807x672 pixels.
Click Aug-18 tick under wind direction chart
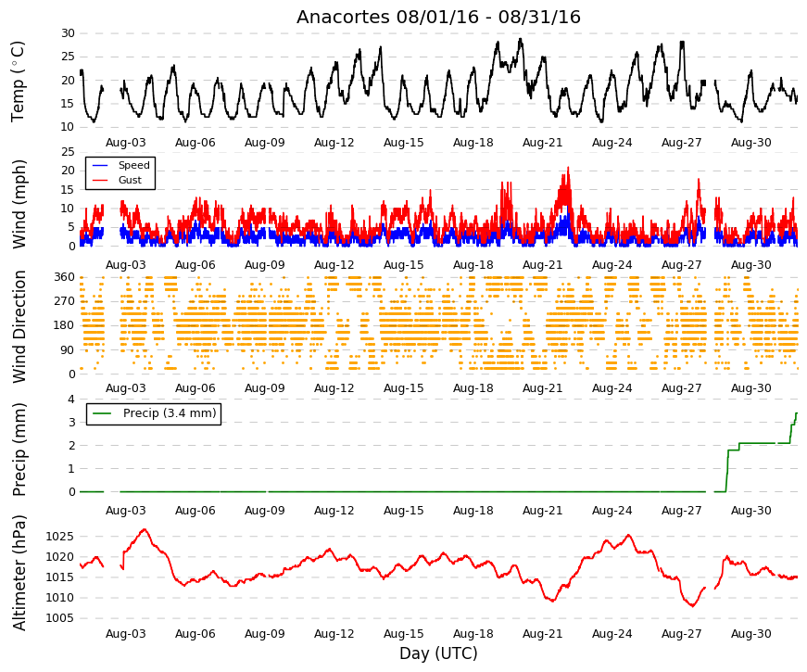(x=473, y=387)
